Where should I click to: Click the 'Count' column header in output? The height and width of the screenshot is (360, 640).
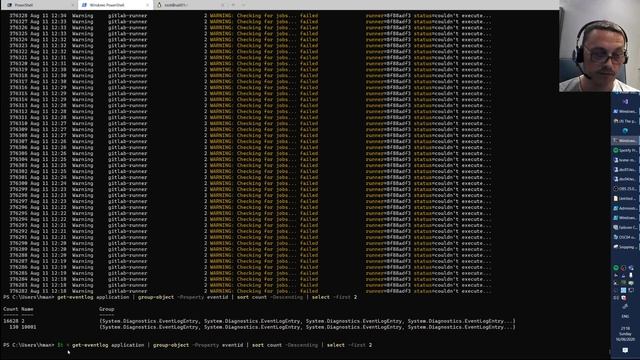11,309
